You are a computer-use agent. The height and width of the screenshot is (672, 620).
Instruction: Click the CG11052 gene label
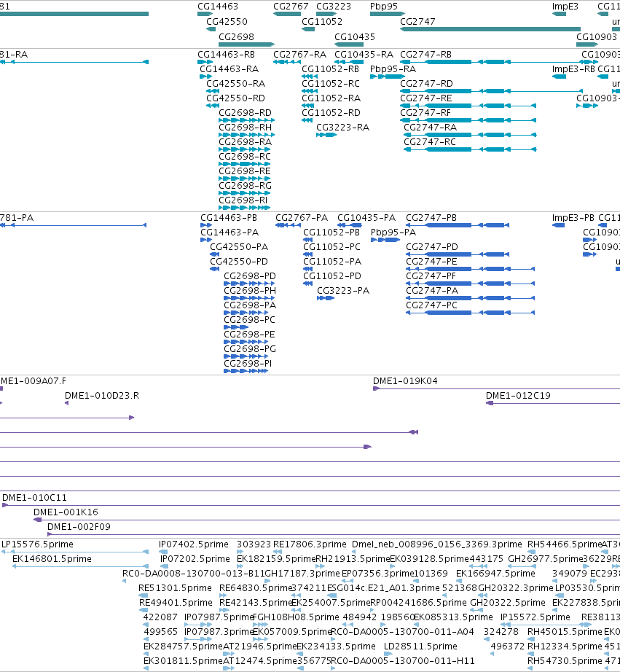(x=322, y=22)
